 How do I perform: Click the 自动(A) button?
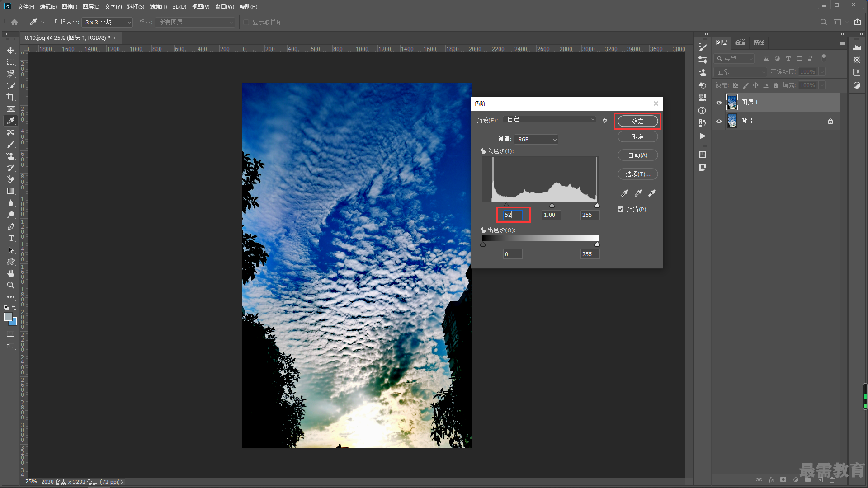637,155
